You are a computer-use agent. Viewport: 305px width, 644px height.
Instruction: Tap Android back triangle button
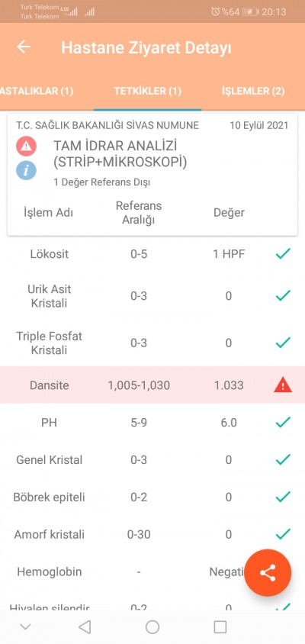pyautogui.click(x=85, y=626)
